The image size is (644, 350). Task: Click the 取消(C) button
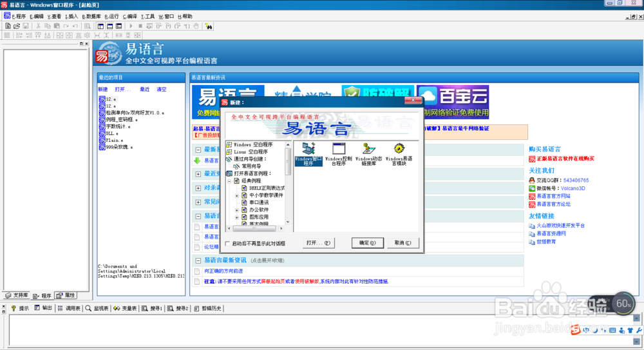click(x=402, y=242)
